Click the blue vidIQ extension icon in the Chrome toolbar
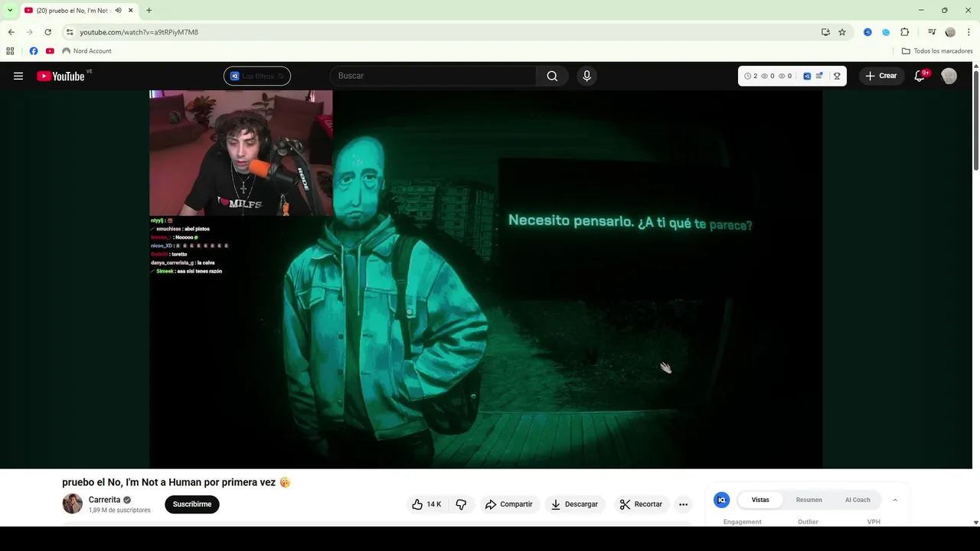 867,32
